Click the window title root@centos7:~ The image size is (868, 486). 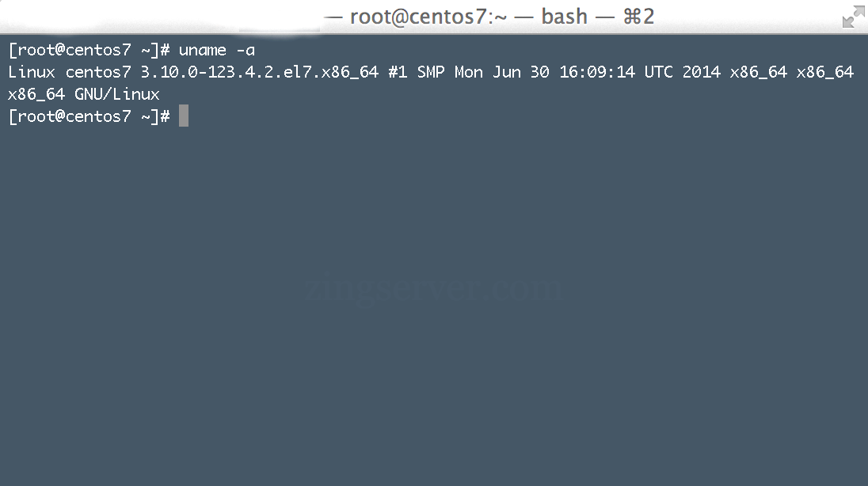428,17
